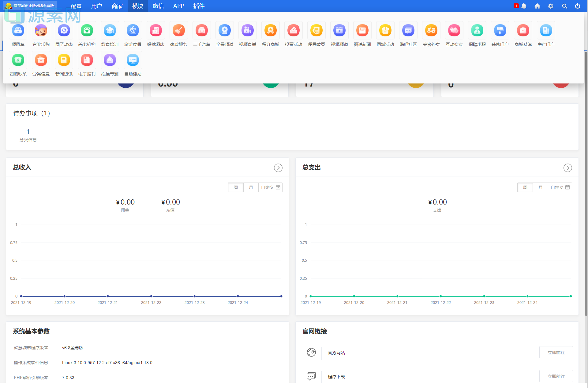Click the power logout icon
The image size is (588, 388).
(577, 6)
